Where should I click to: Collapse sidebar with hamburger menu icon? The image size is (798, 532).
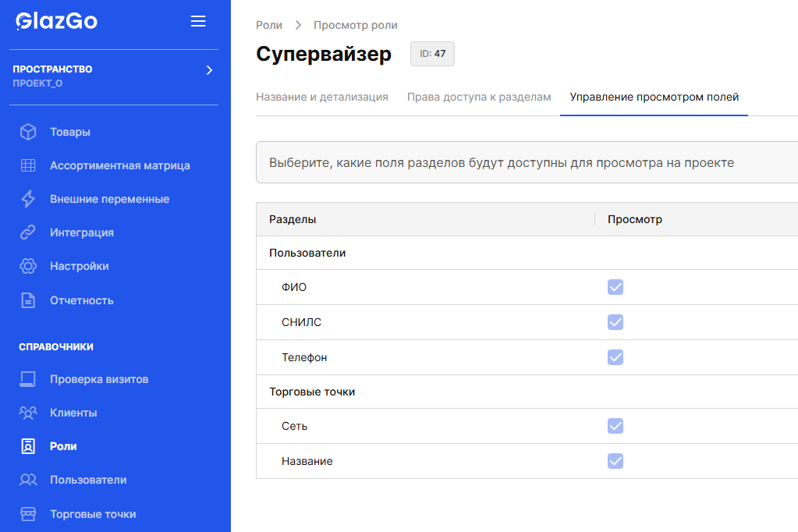click(198, 21)
